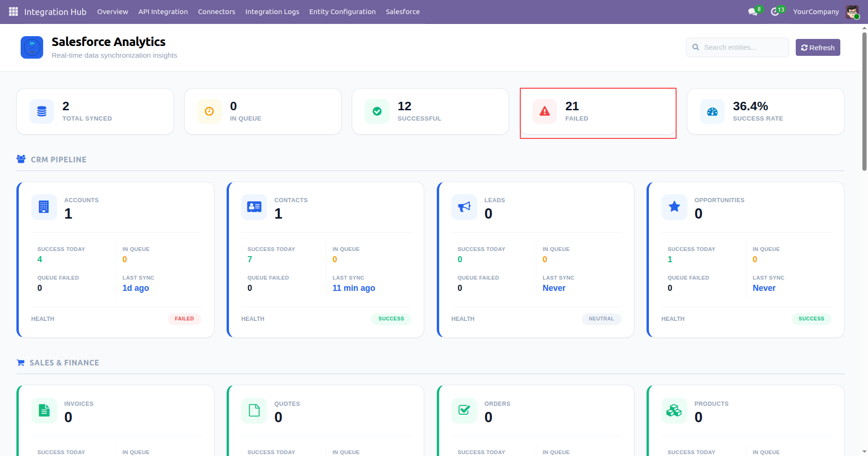
Task: Click the 36.4% success rate value
Action: tap(750, 106)
